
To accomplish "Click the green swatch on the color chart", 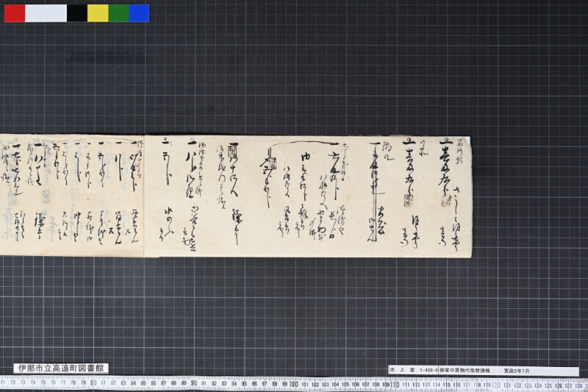I will pos(119,13).
